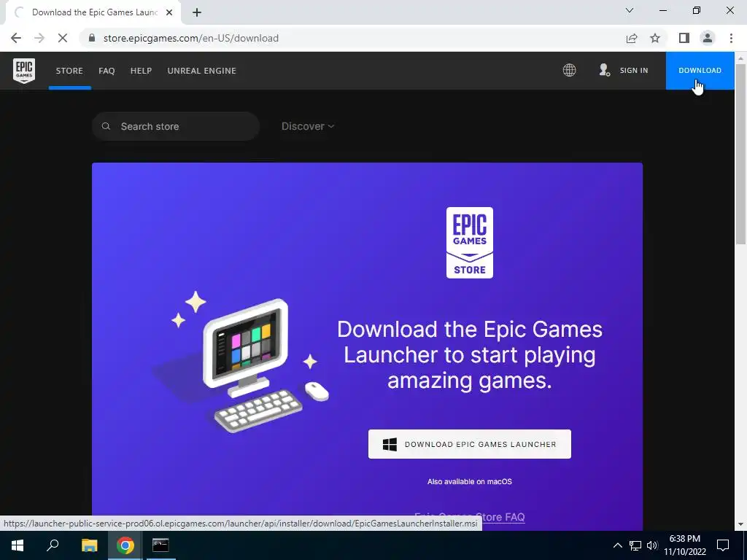This screenshot has height=560, width=747.
Task: Open the network tray icon
Action: click(x=635, y=545)
